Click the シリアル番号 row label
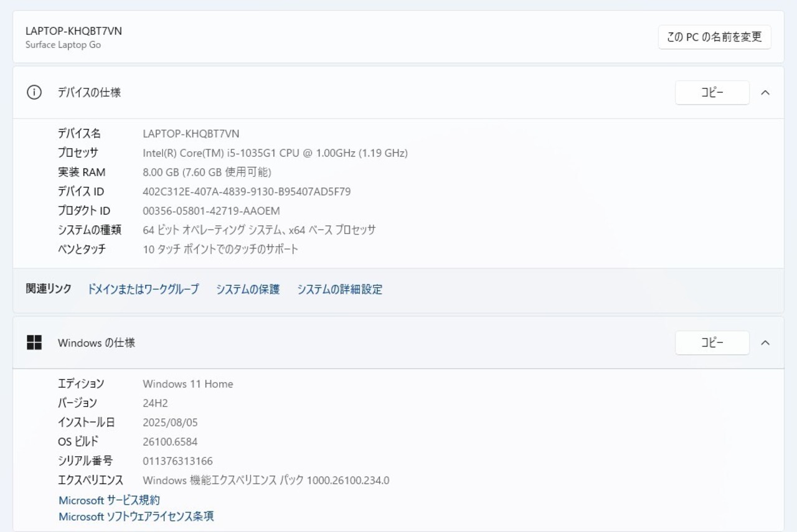Viewport: 797px width, 532px height. click(85, 460)
